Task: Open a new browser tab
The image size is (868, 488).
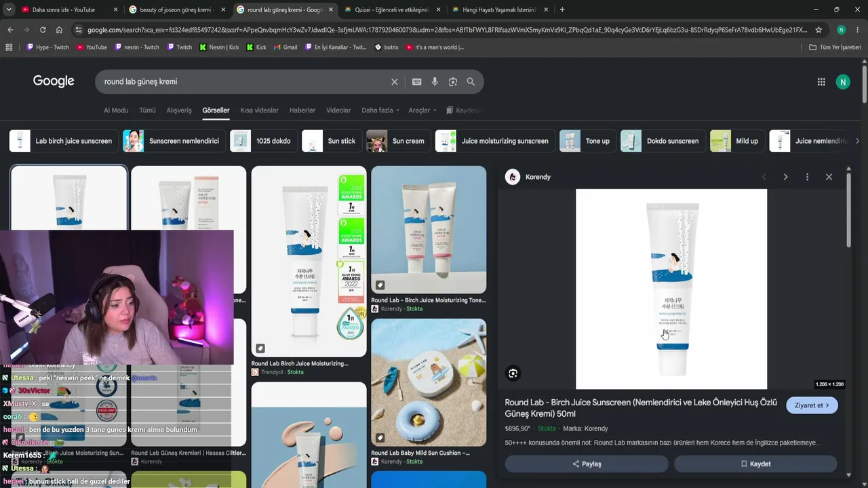Action: coord(562,9)
